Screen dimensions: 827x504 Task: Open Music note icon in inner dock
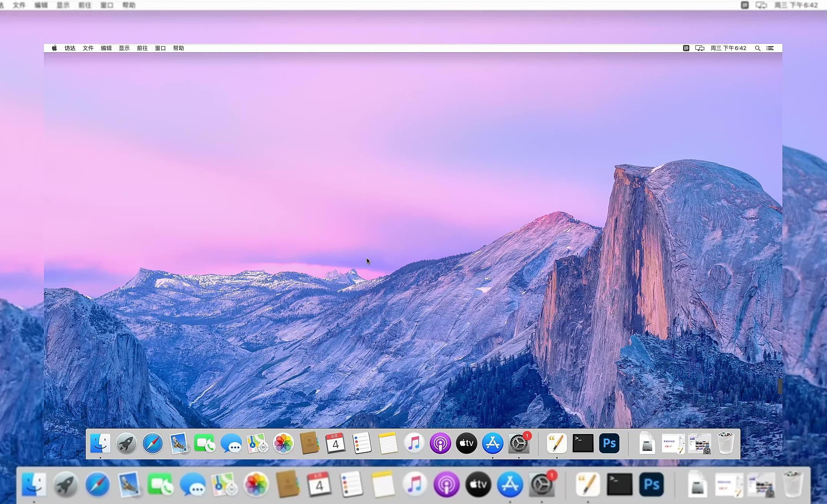[414, 443]
